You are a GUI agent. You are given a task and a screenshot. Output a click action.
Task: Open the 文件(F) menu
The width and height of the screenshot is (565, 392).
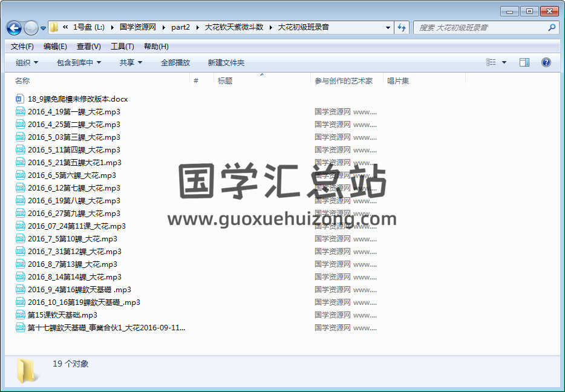(22, 47)
